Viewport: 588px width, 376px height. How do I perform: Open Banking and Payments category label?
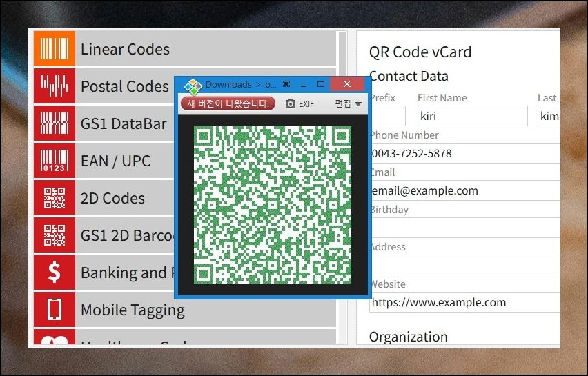pos(128,273)
